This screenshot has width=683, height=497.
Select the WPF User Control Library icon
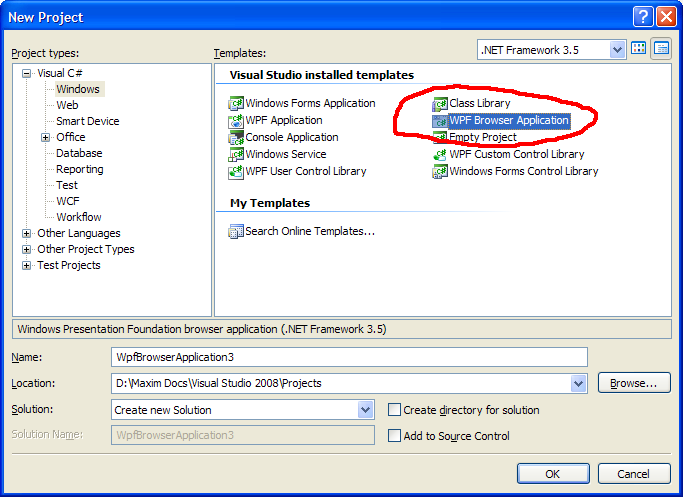pos(236,172)
